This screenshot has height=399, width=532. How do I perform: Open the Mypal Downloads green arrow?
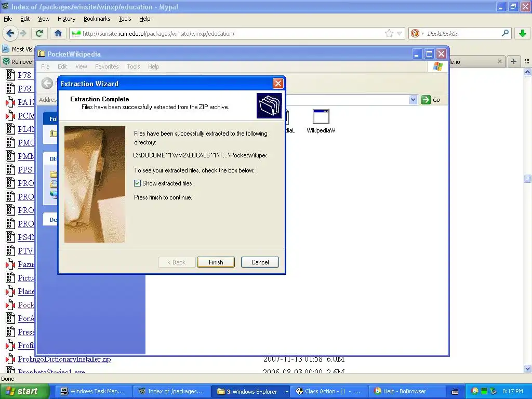[x=523, y=33]
